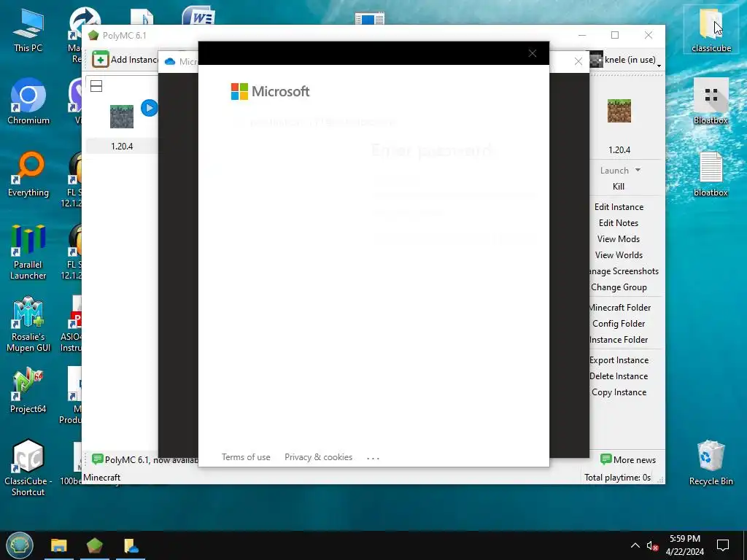Image resolution: width=747 pixels, height=560 pixels.
Task: Open the Start button
Action: click(x=20, y=545)
